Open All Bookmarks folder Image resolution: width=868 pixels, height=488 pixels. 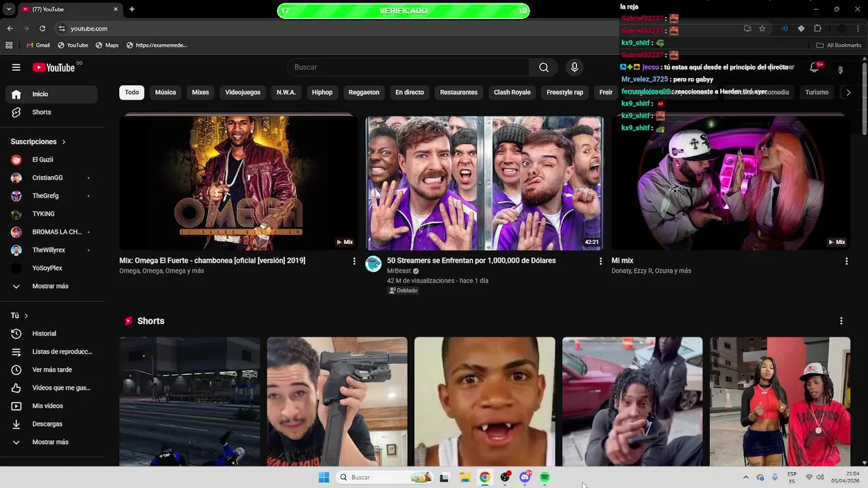(x=839, y=45)
